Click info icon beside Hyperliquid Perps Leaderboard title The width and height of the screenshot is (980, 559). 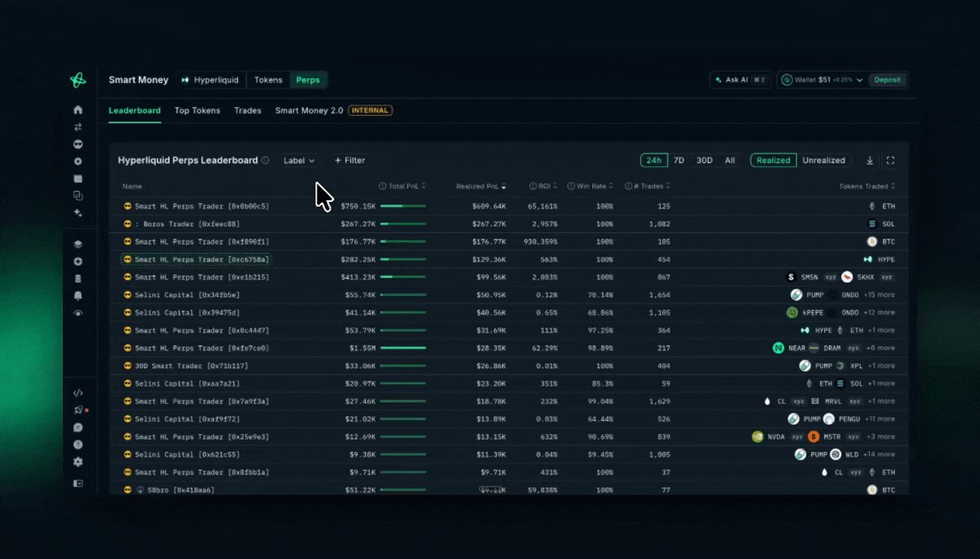tap(265, 161)
